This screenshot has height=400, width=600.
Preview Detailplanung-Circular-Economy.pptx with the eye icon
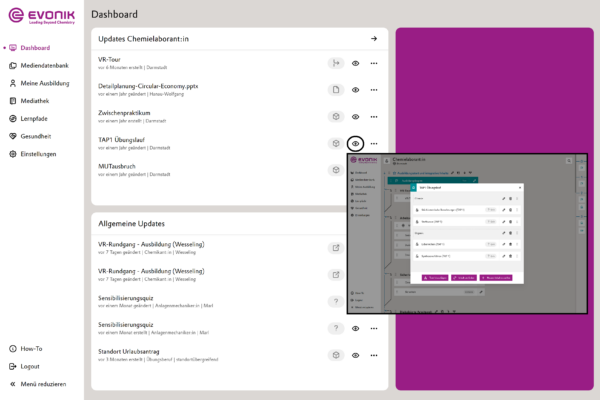click(x=355, y=90)
